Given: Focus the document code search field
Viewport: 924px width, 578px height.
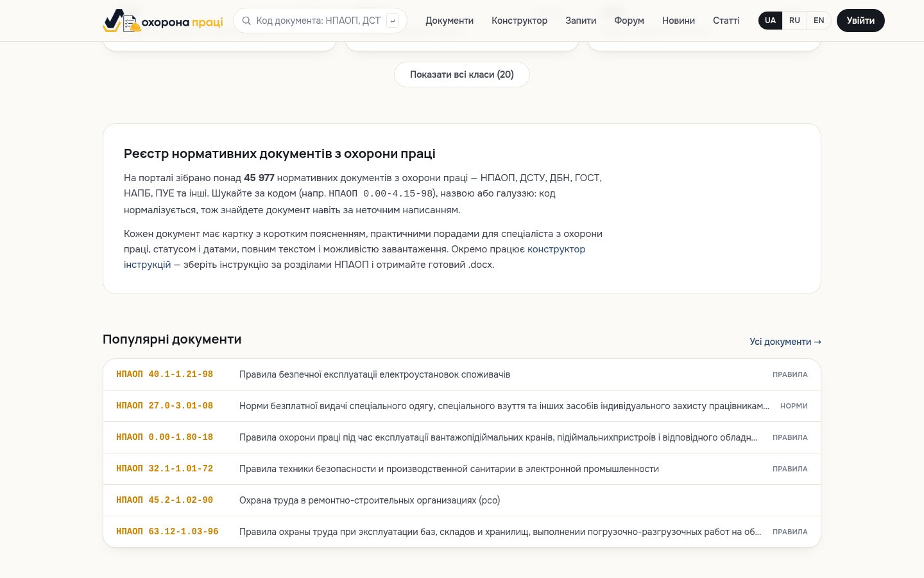Looking at the screenshot, I should [318, 21].
